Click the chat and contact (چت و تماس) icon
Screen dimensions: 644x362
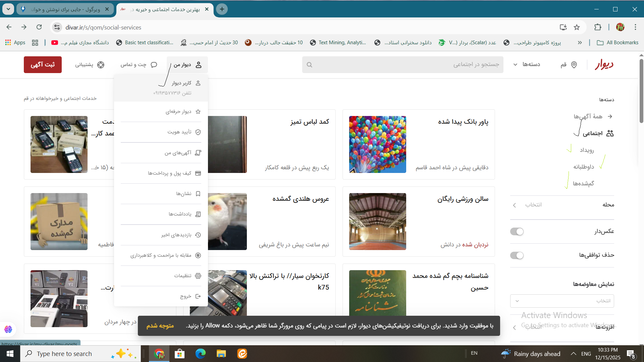click(x=154, y=65)
